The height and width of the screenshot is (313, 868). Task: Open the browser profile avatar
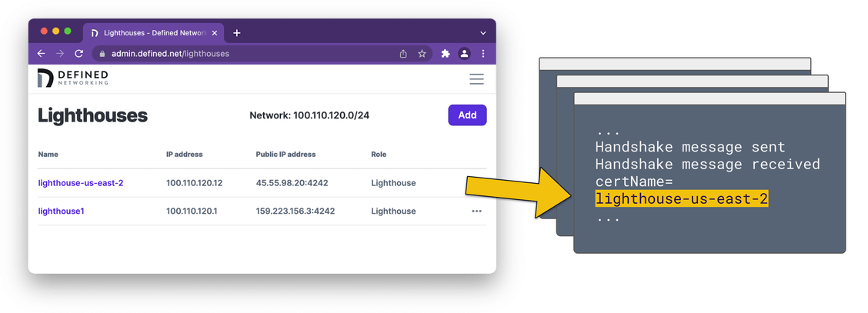point(464,54)
